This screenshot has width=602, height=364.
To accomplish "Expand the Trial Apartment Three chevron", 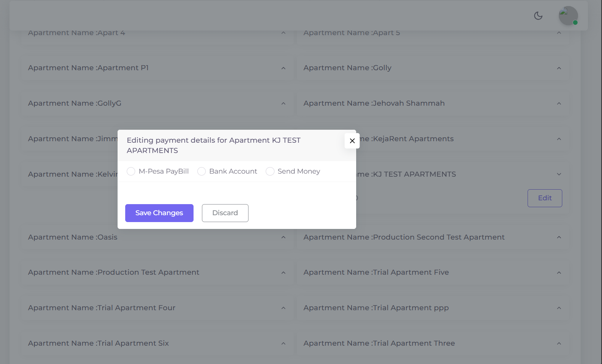I will point(559,343).
